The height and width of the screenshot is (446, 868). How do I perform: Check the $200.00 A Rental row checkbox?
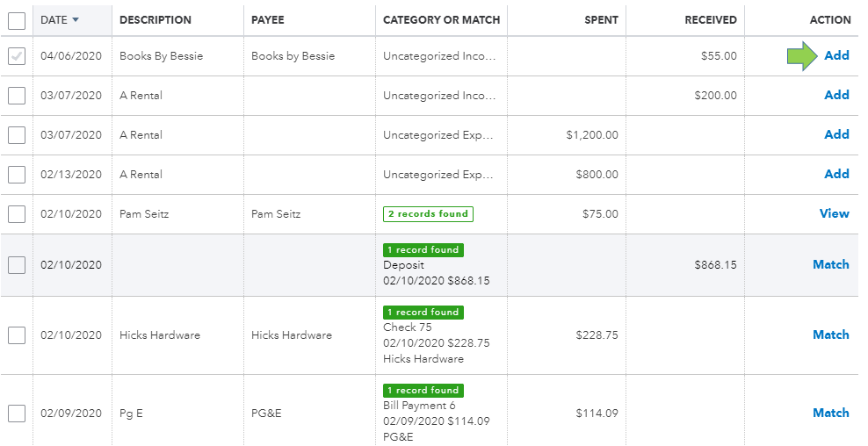(x=17, y=95)
